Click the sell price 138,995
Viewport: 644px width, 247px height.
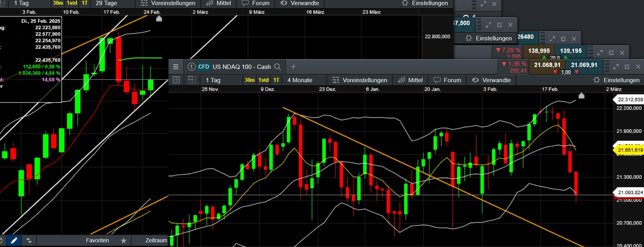pos(539,51)
